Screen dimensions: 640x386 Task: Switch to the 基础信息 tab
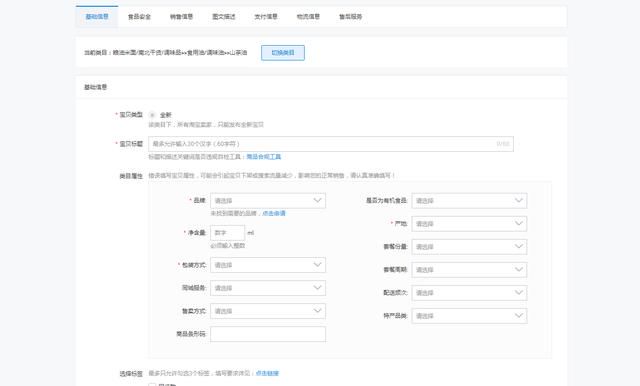tap(97, 17)
